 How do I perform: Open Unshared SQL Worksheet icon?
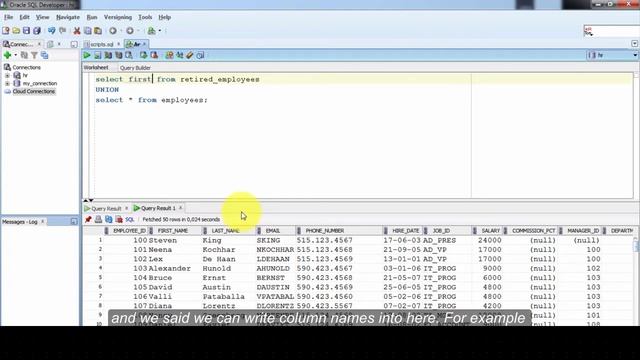(169, 55)
